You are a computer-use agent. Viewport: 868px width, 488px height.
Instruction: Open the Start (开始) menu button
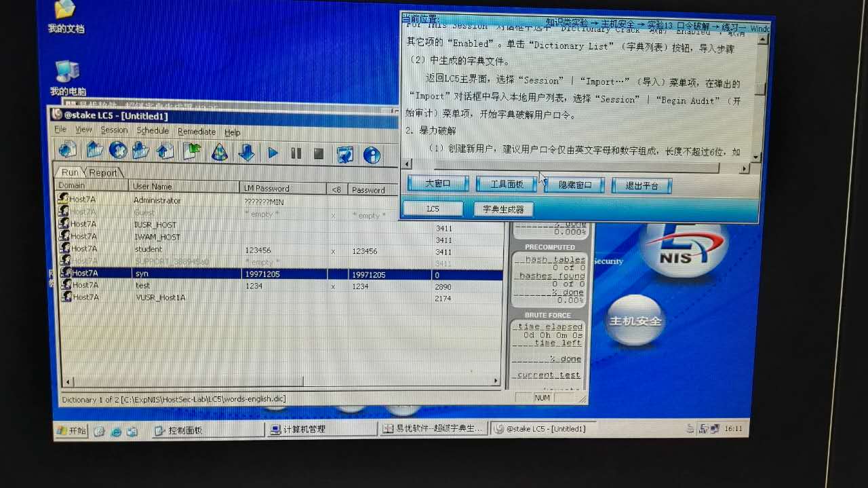(x=72, y=430)
